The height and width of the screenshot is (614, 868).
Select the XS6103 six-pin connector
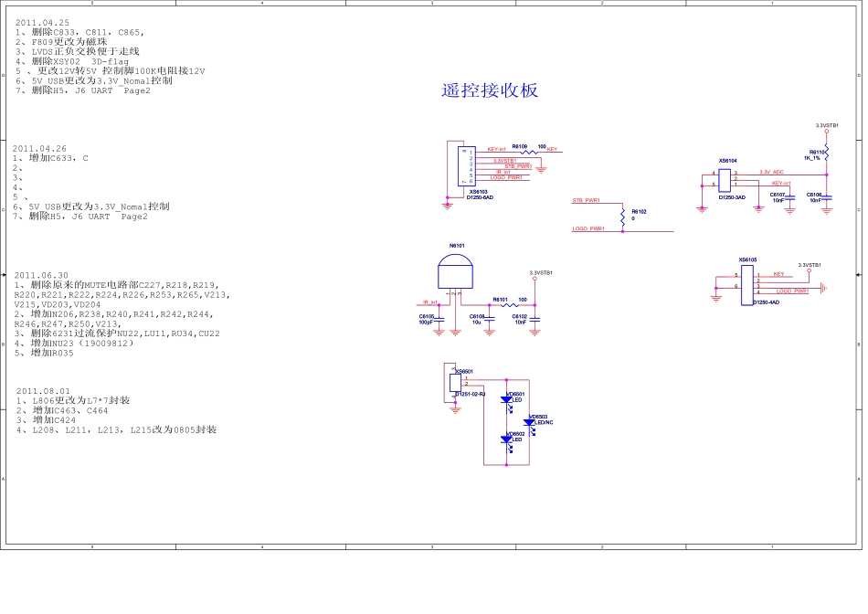click(x=464, y=166)
